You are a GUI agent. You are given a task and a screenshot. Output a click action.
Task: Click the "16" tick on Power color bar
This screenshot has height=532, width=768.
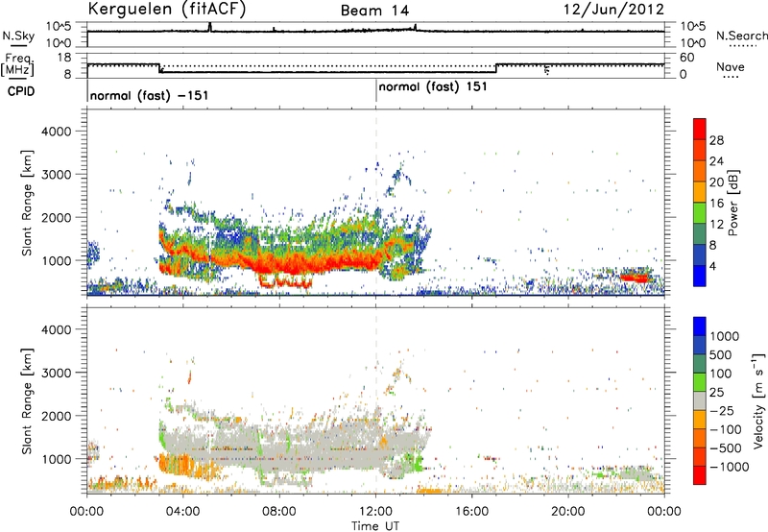(x=716, y=204)
